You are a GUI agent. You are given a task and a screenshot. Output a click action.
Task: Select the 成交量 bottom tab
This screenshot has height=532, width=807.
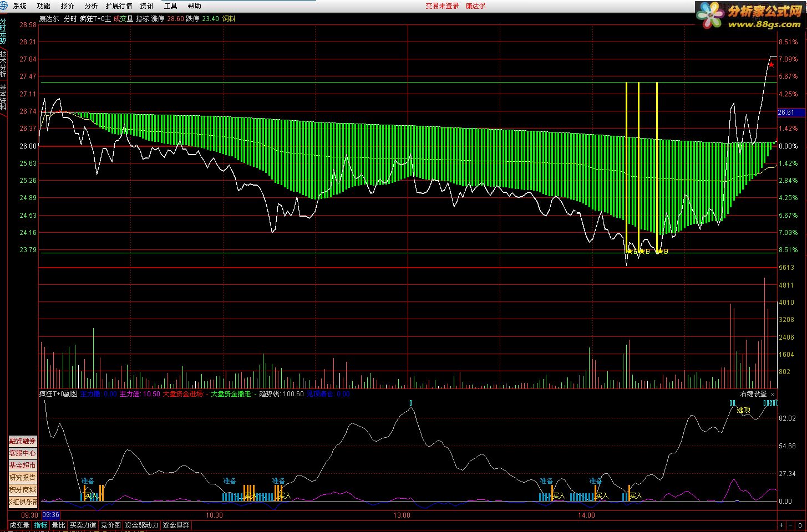click(19, 525)
